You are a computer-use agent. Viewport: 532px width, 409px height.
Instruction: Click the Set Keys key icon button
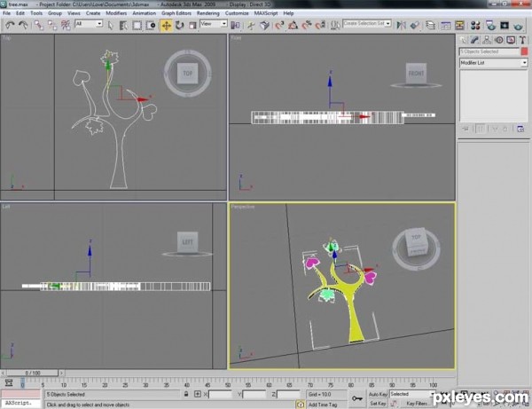click(356, 398)
